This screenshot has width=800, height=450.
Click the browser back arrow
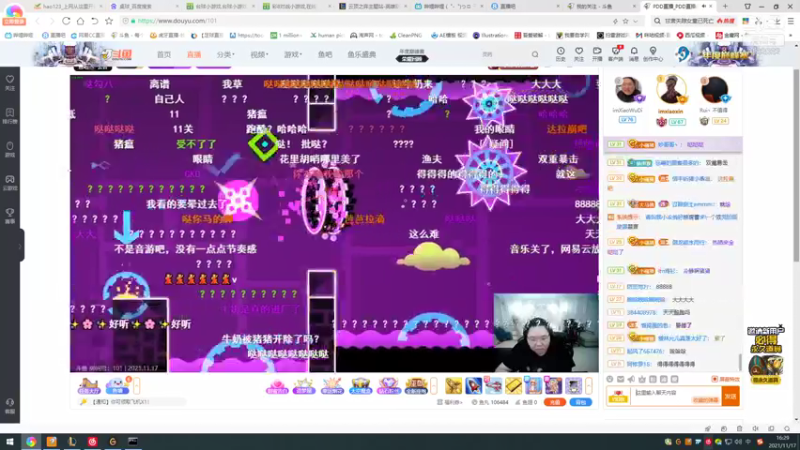coord(37,21)
